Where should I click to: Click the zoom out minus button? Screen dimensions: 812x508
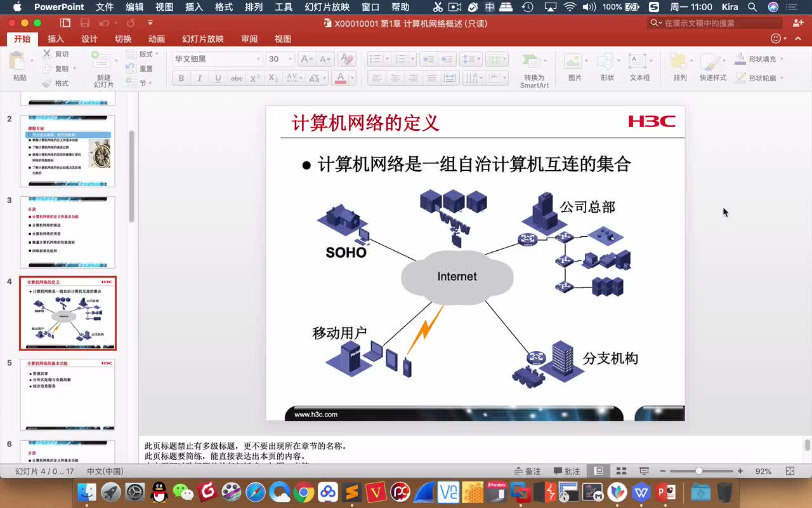[x=662, y=471]
